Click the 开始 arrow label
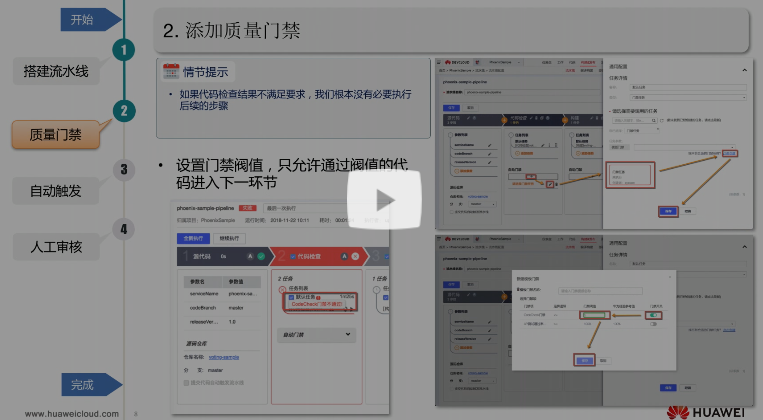This screenshot has width=763, height=420. [91, 19]
